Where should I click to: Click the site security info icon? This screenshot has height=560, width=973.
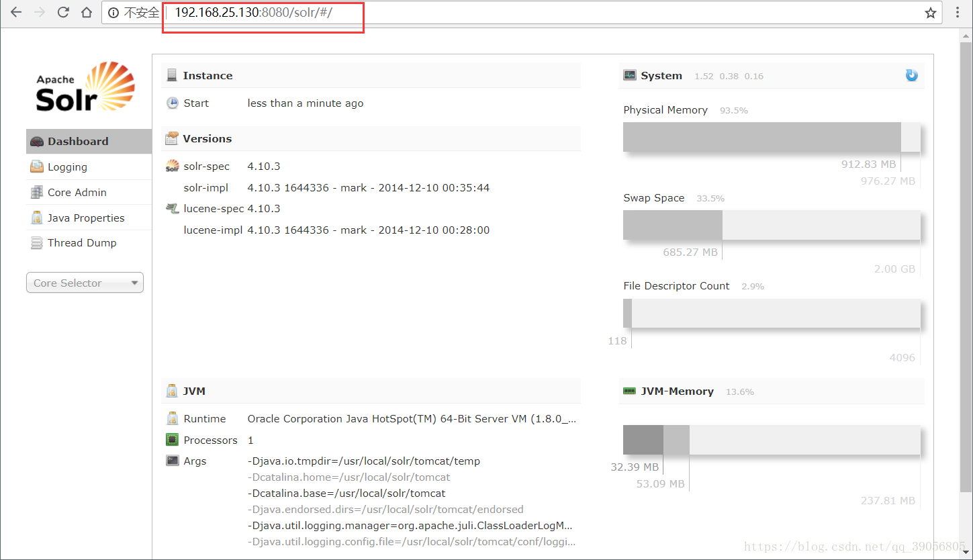113,13
